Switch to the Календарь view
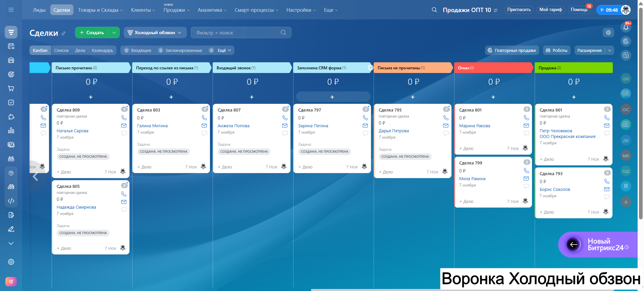The height and width of the screenshot is (291, 644). click(x=102, y=51)
